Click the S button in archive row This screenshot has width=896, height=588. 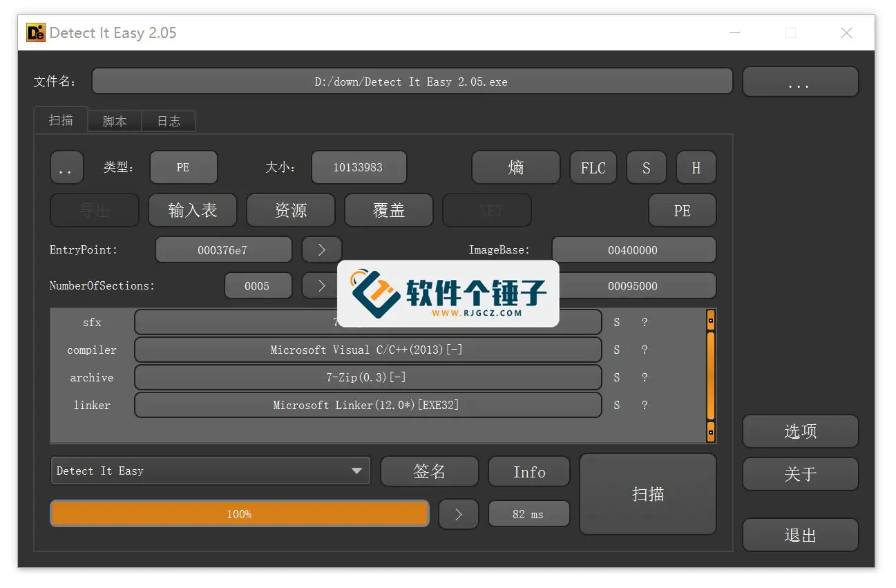point(617,377)
